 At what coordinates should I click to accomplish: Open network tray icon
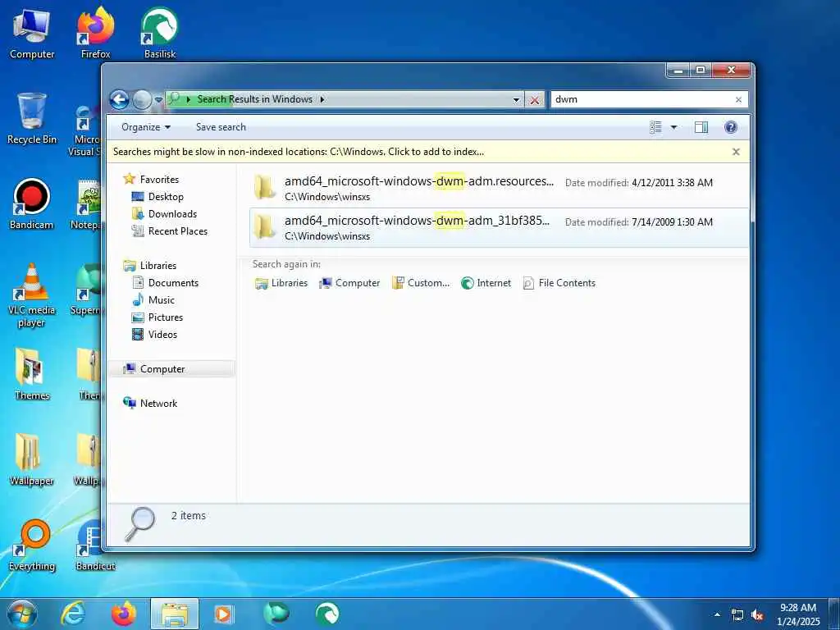click(737, 615)
